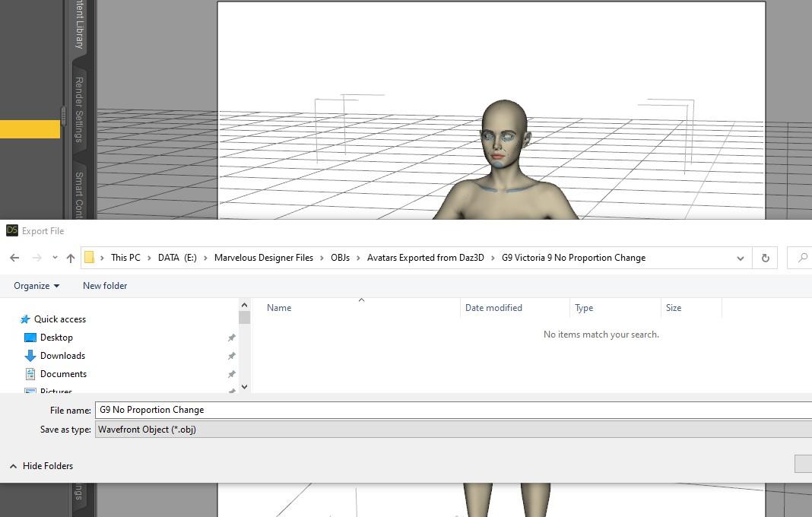Image resolution: width=812 pixels, height=517 pixels.
Task: Click the search box magnifier
Action: coord(802,258)
